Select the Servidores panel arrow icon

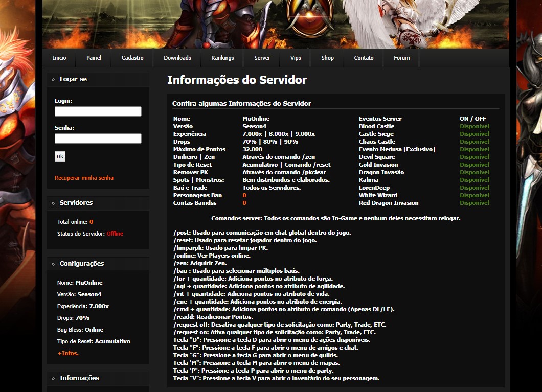point(53,203)
